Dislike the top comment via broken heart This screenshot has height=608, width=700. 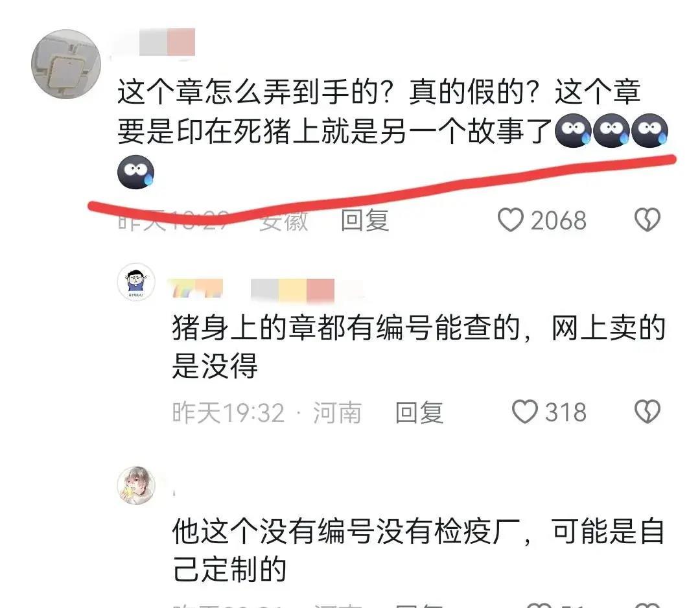coord(647,220)
